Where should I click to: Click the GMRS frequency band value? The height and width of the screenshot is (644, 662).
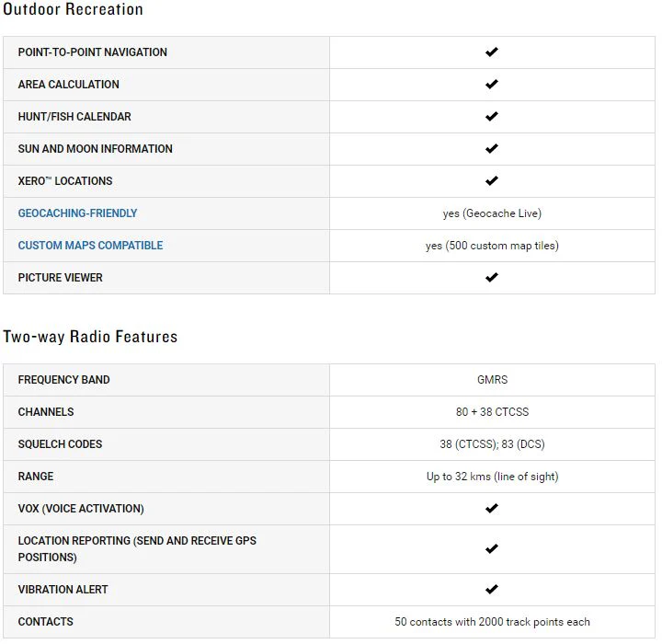[492, 379]
